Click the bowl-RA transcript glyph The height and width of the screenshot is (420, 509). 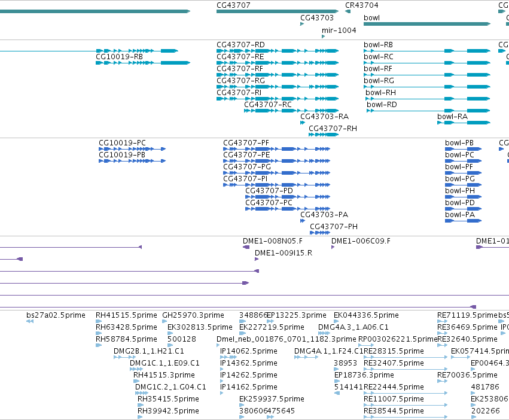coord(464,123)
